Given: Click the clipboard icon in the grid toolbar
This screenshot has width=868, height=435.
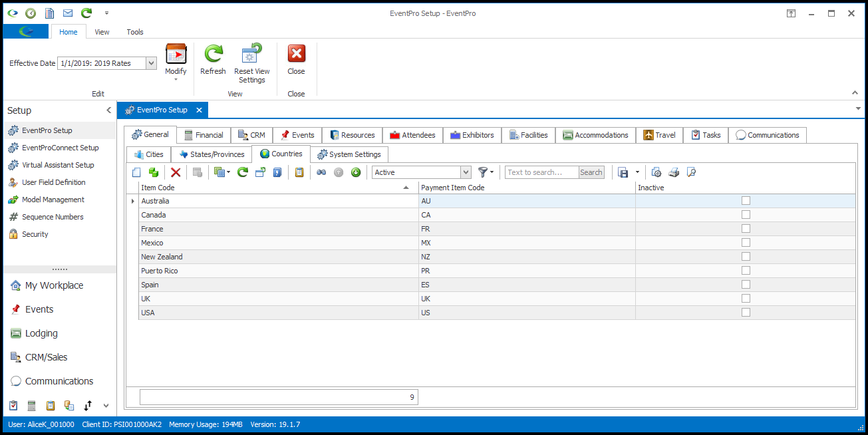Looking at the screenshot, I should [x=299, y=172].
